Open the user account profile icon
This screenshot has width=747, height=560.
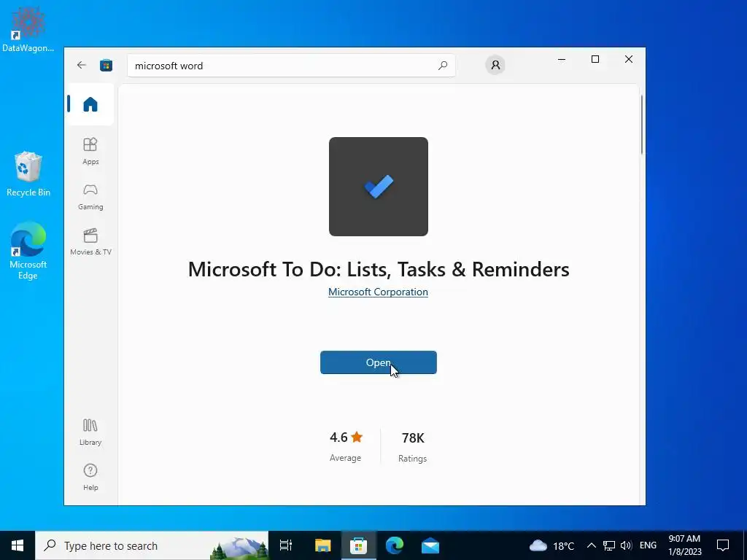(495, 65)
